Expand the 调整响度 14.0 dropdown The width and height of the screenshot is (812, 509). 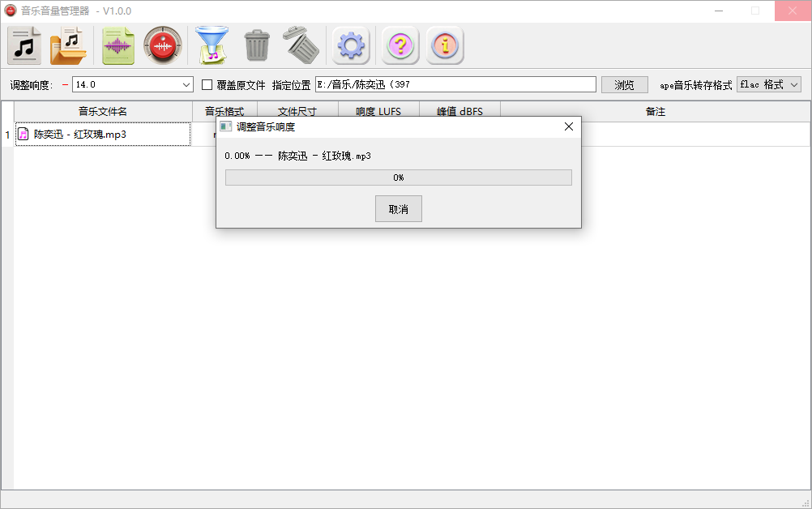(x=186, y=84)
